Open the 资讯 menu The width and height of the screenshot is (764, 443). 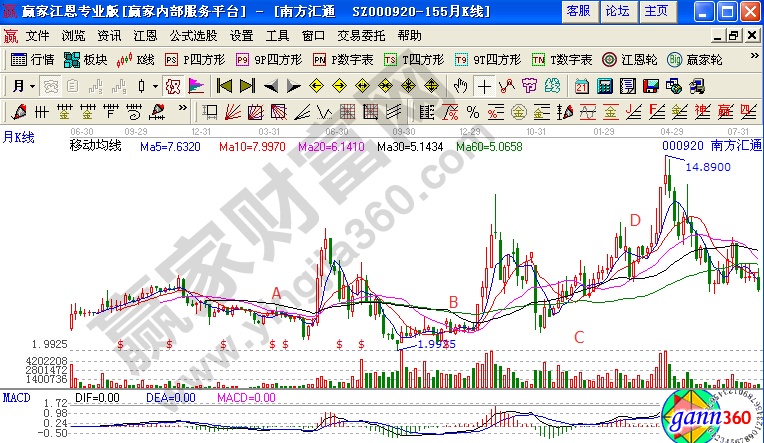click(x=109, y=36)
